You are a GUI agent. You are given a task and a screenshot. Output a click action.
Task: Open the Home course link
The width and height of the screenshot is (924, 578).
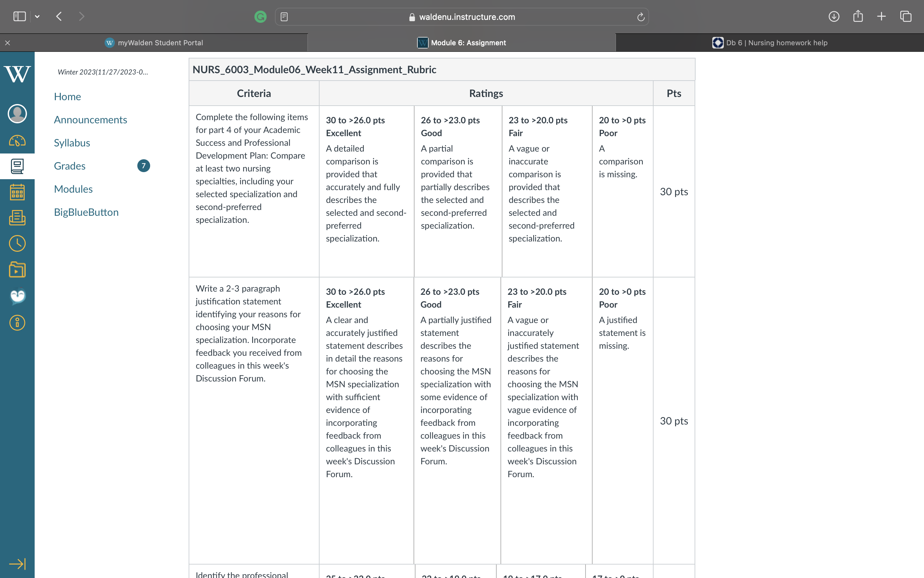[x=67, y=96]
